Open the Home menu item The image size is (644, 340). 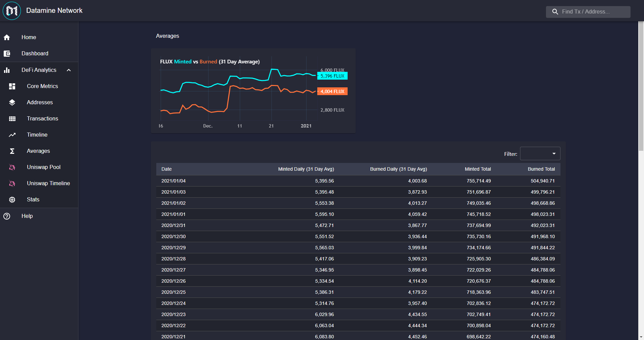[x=39, y=37]
